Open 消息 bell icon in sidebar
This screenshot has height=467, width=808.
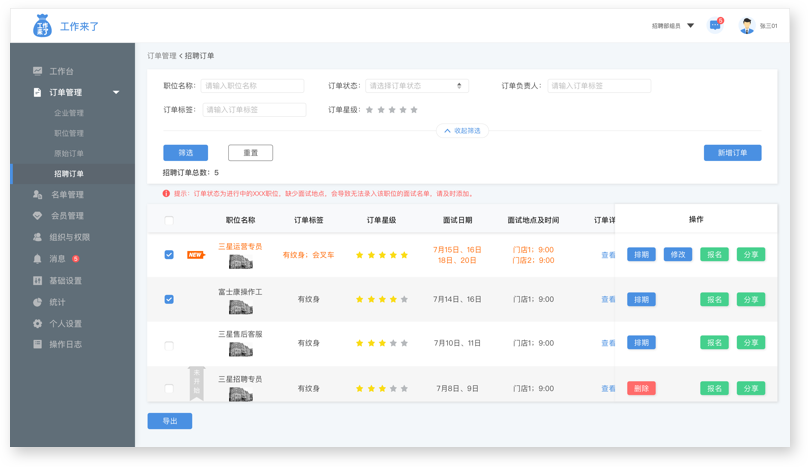click(x=38, y=259)
